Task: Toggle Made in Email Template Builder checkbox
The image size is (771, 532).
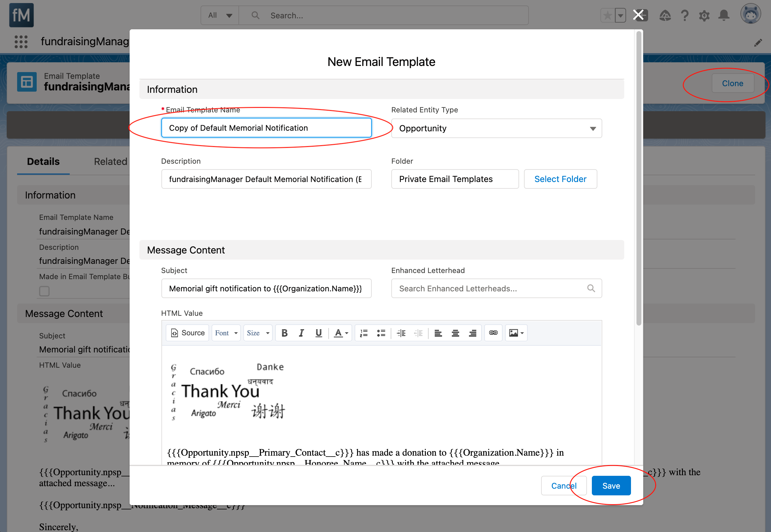Action: pyautogui.click(x=44, y=291)
